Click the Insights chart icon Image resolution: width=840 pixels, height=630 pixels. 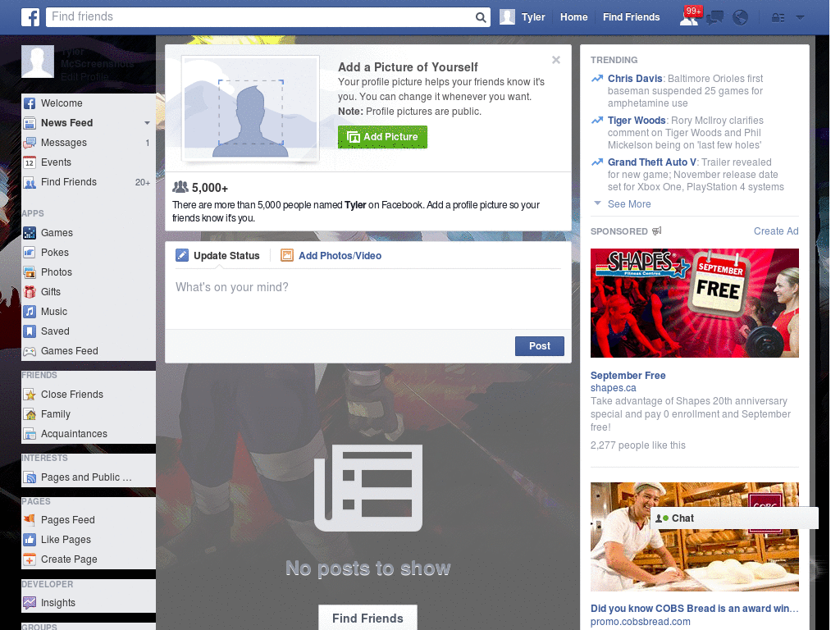pos(30,603)
